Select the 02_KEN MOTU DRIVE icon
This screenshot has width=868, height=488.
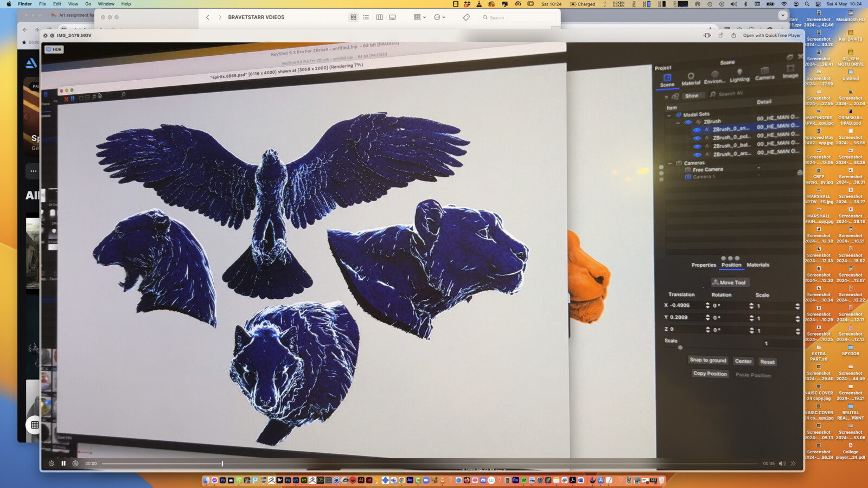851,58
